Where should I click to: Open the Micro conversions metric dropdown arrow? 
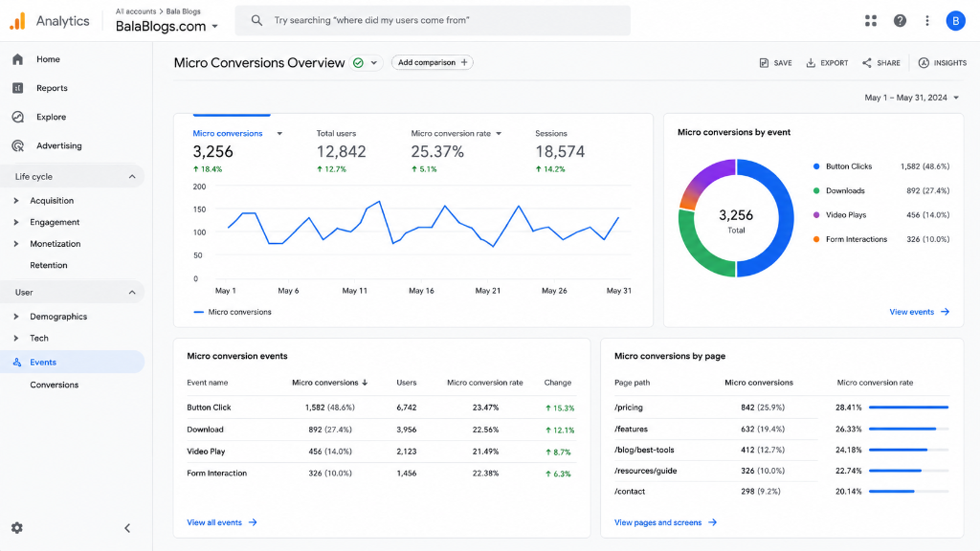[x=279, y=134]
